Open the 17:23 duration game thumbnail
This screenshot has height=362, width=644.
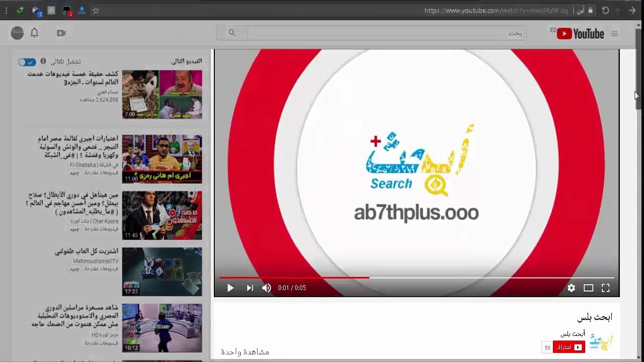[162, 271]
